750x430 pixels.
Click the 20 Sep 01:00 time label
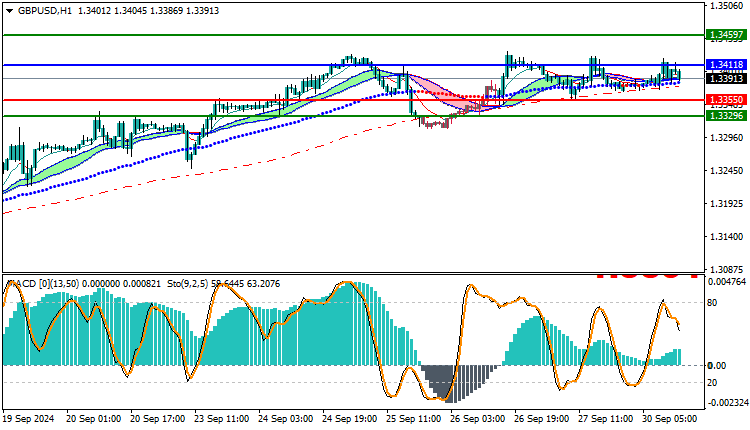click(x=93, y=419)
